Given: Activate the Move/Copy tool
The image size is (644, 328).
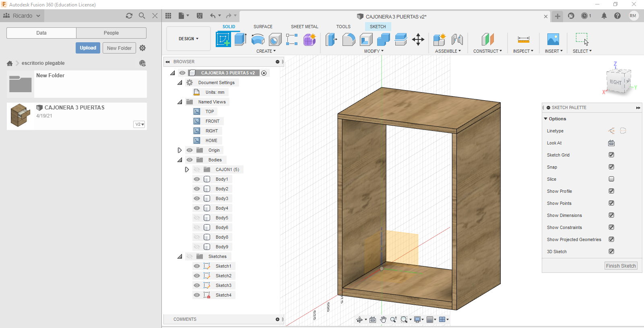Looking at the screenshot, I should point(418,39).
